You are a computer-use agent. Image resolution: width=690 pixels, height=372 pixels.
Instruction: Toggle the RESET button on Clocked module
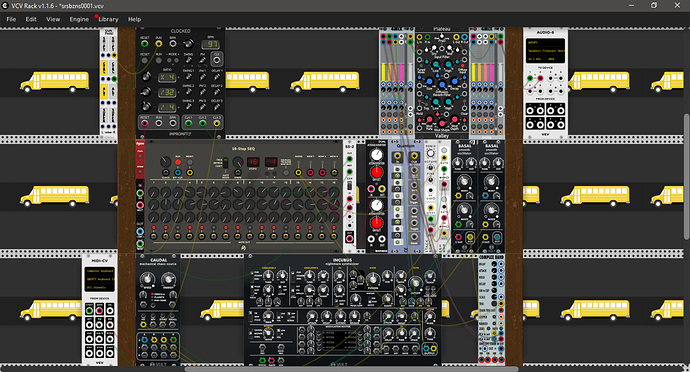(x=145, y=60)
